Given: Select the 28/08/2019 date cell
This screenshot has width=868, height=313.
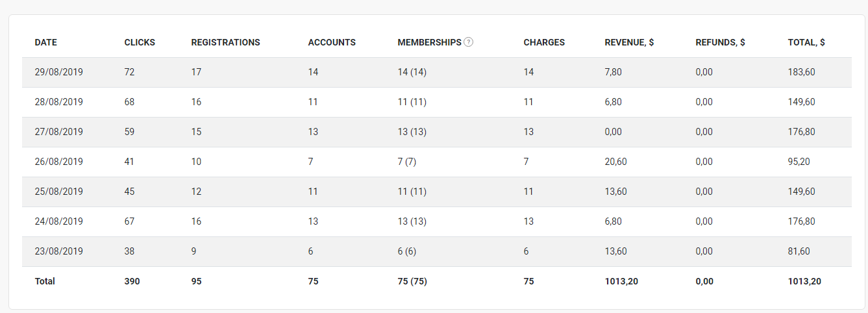Looking at the screenshot, I should [x=59, y=102].
